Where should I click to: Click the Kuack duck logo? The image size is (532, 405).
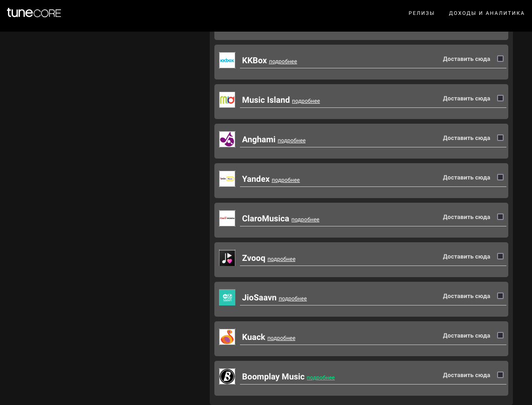227,337
